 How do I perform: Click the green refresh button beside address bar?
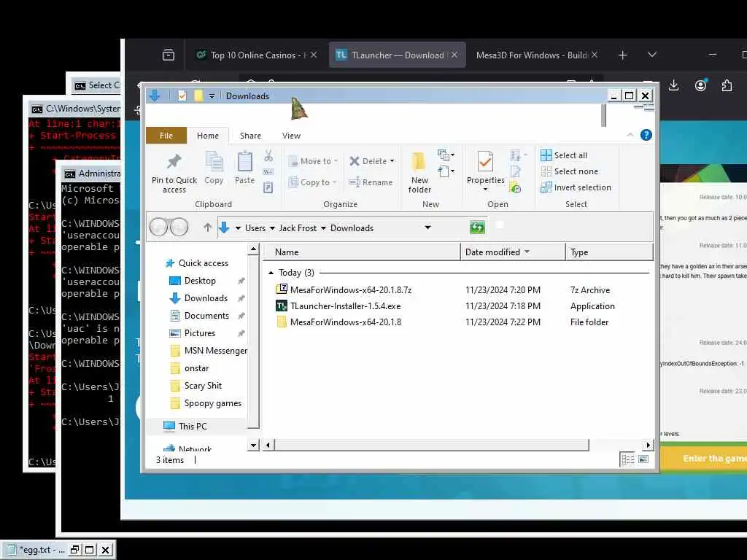pyautogui.click(x=477, y=227)
